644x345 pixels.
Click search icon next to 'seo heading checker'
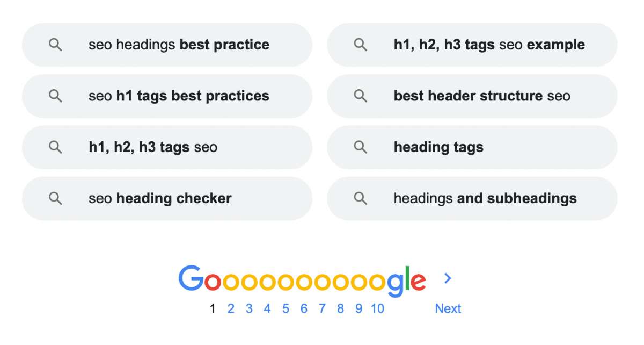click(x=55, y=198)
